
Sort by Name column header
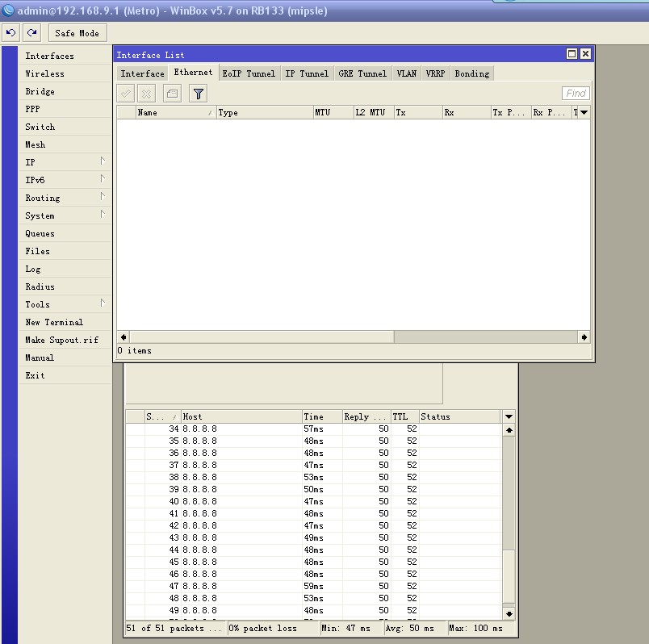click(176, 112)
